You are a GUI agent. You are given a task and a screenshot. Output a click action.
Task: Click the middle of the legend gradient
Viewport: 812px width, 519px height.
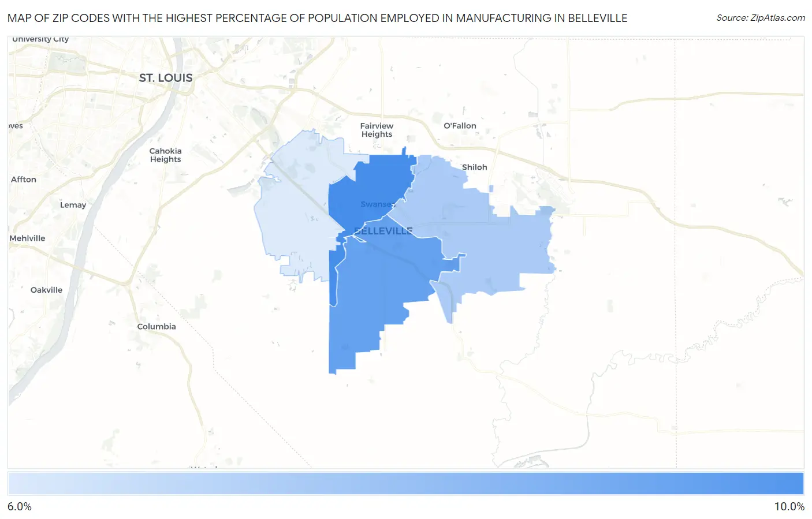coord(406,484)
